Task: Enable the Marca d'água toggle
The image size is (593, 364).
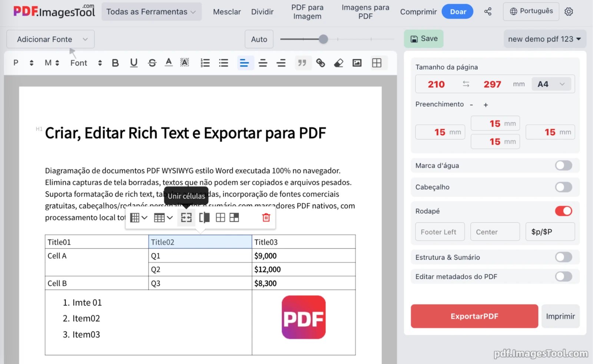Action: [563, 166]
